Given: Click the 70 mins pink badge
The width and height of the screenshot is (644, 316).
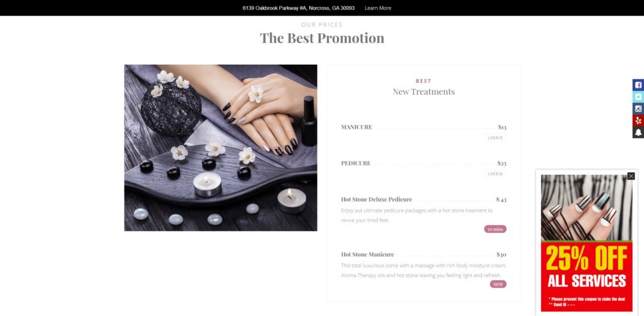Looking at the screenshot, I should click(x=495, y=229).
